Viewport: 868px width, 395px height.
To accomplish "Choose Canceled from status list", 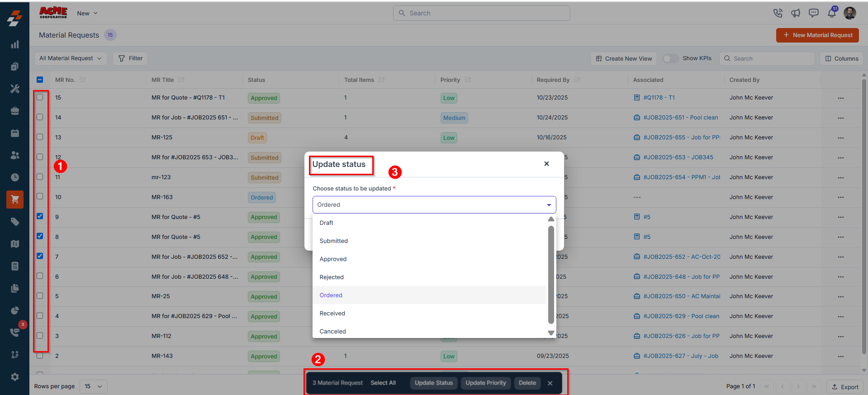I will 429,331.
